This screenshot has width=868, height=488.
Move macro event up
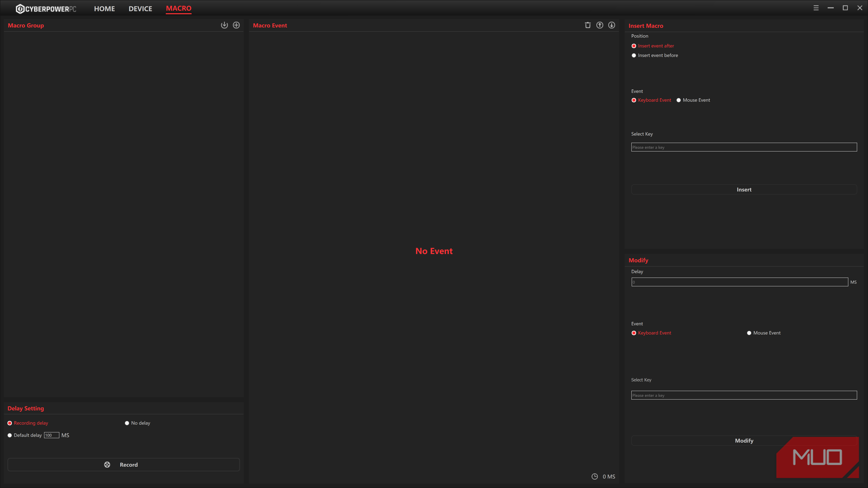pos(599,25)
